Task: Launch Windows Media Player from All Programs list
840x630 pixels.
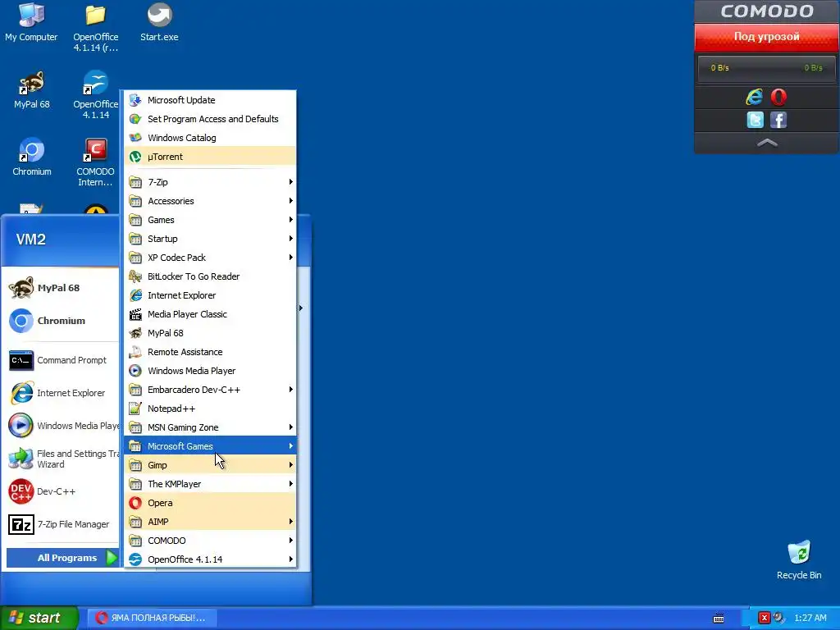Action: click(210, 371)
